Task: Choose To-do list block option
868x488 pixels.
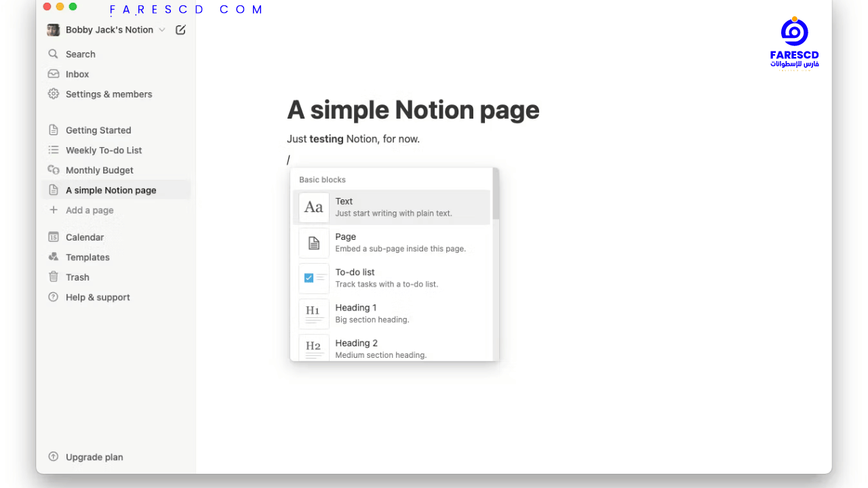Action: pyautogui.click(x=391, y=278)
